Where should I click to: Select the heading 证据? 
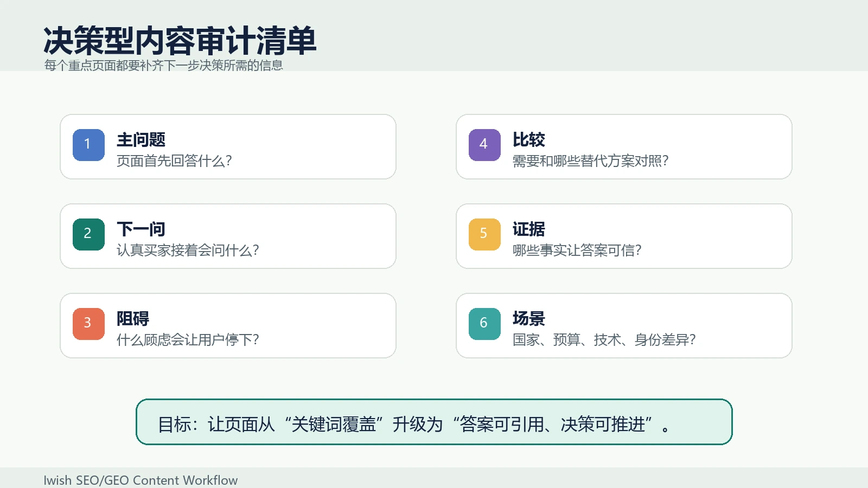click(x=529, y=229)
